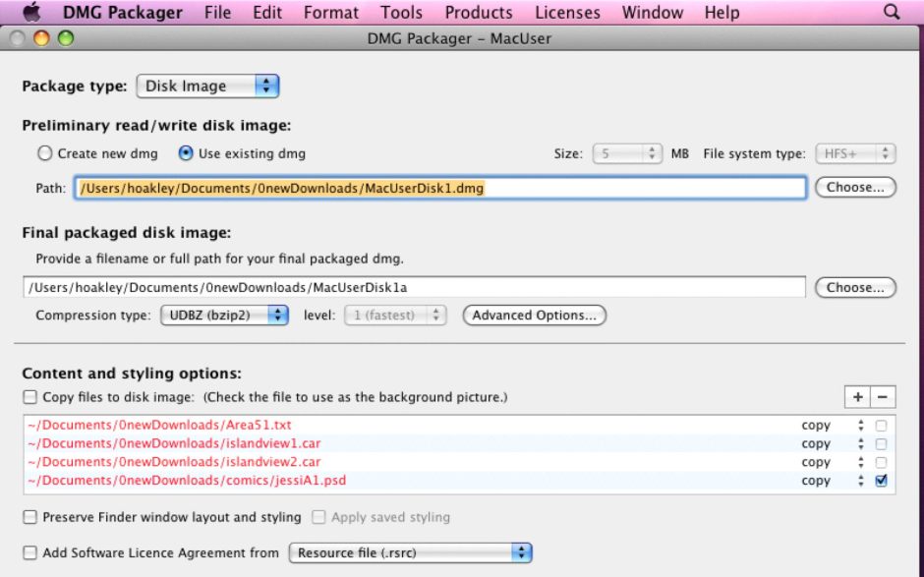Click the copy label for jessiA1.psd
The width and height of the screenshot is (924, 577).
click(x=816, y=481)
